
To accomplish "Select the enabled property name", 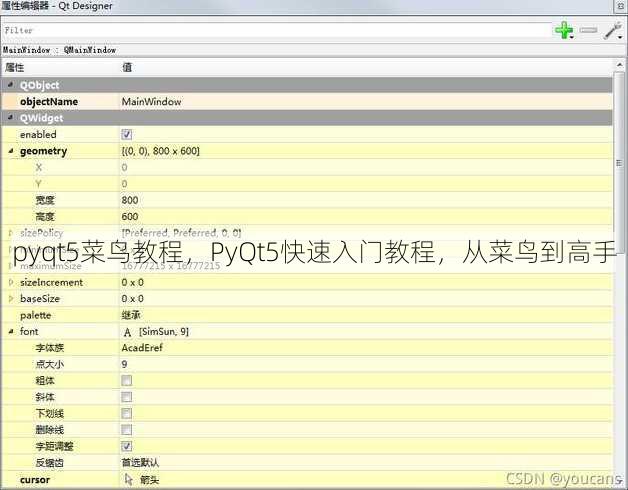I will [x=38, y=135].
